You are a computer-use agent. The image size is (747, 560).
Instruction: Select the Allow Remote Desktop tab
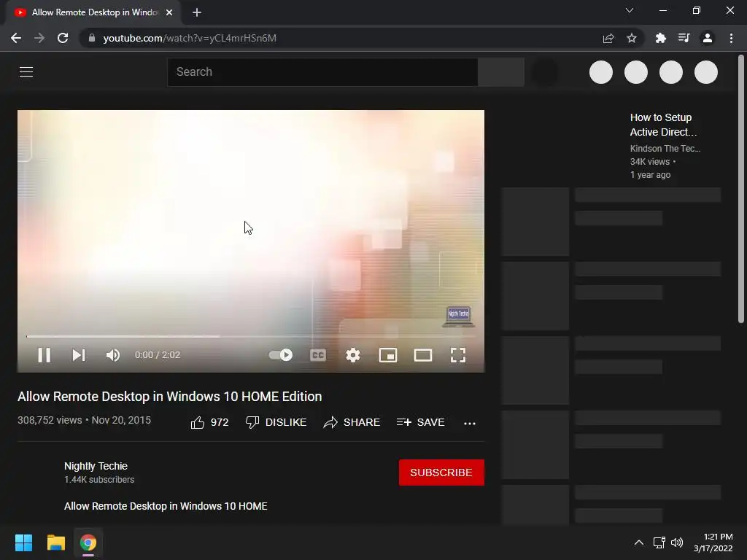(x=94, y=12)
